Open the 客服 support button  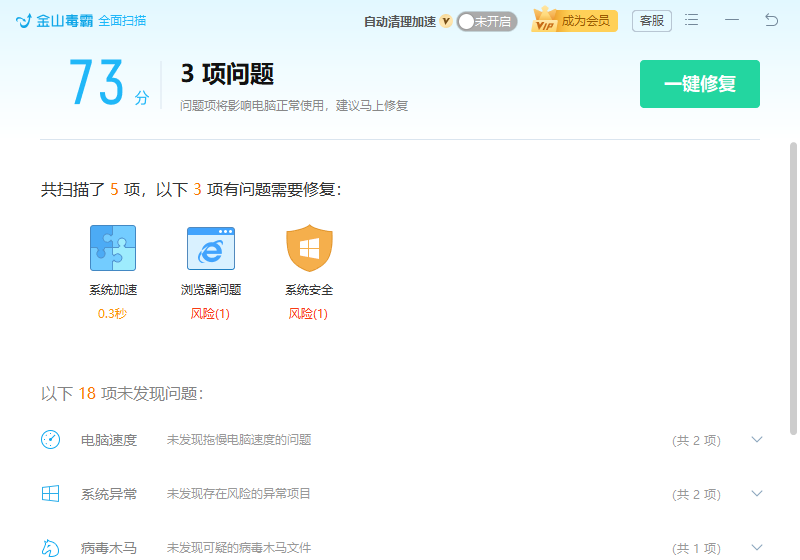652,21
